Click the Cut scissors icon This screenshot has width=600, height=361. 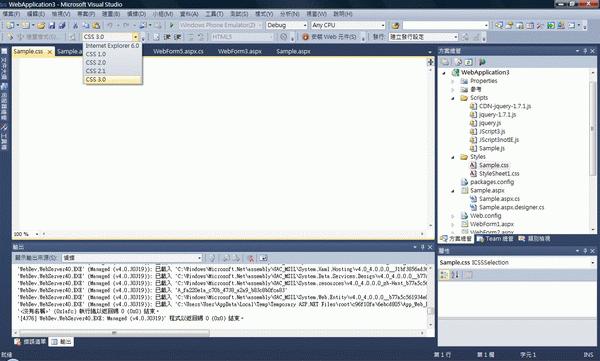click(x=75, y=26)
